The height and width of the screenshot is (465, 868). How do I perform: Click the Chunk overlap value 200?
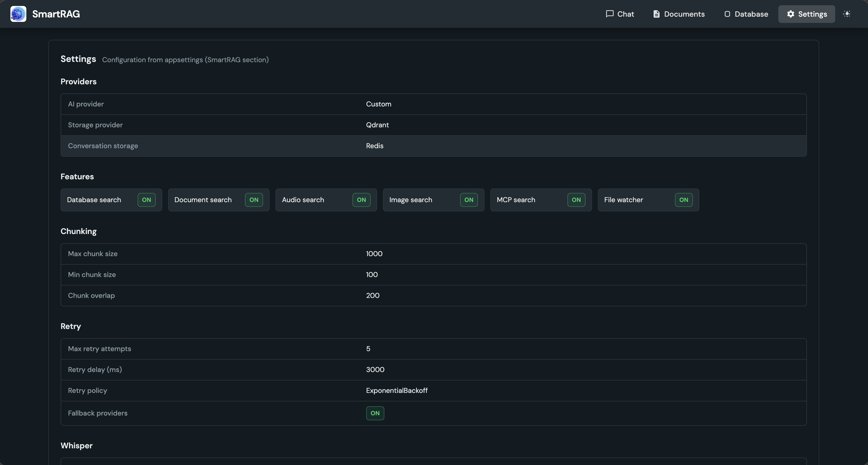coord(373,296)
